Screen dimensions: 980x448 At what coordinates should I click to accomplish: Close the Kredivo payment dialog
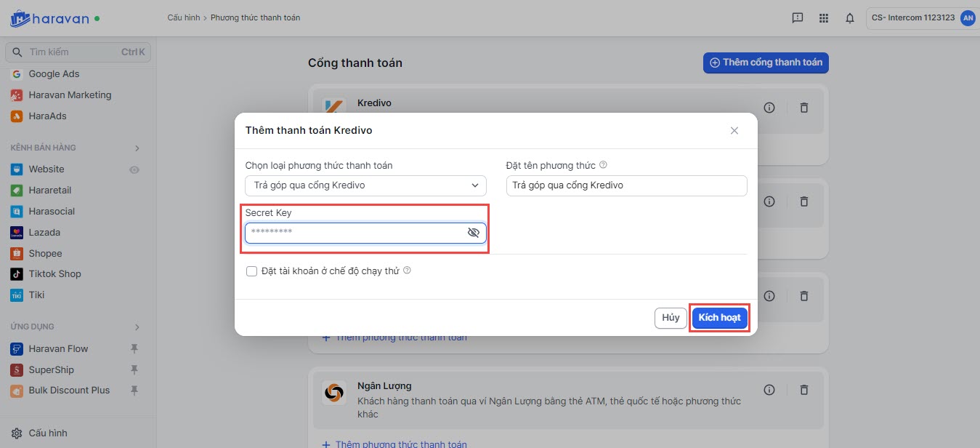(x=734, y=131)
